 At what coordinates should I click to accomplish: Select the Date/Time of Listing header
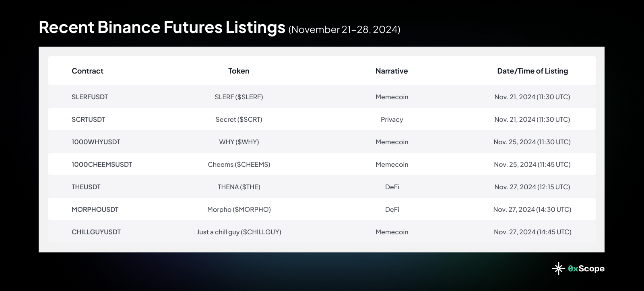[533, 71]
